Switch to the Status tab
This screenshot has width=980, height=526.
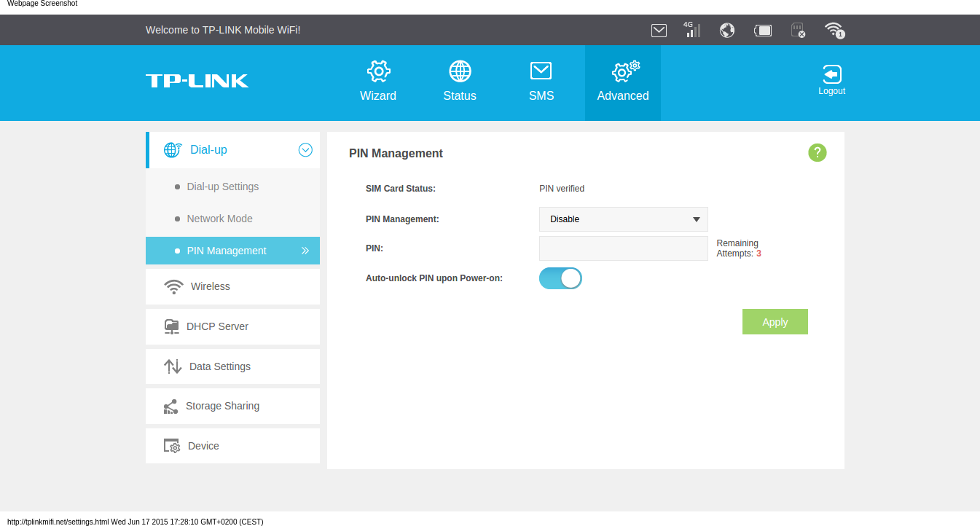[x=460, y=82]
